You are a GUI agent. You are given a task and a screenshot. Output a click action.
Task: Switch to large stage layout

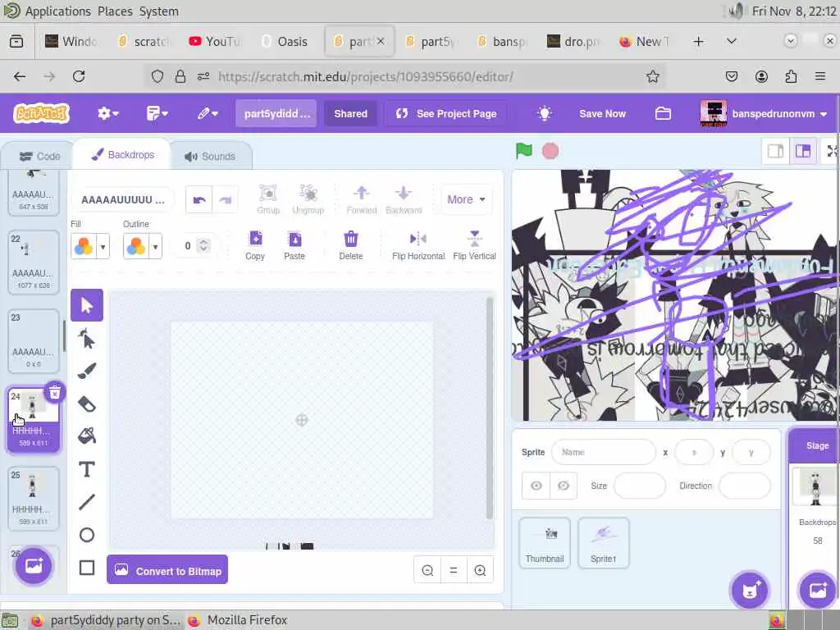click(x=802, y=152)
